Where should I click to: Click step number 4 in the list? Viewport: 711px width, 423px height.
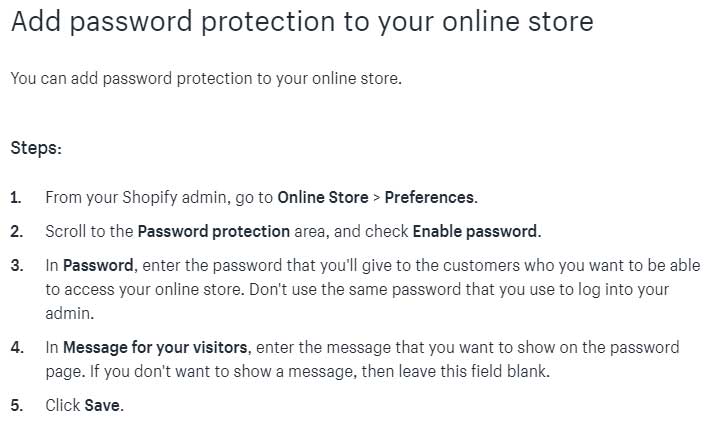click(x=16, y=348)
